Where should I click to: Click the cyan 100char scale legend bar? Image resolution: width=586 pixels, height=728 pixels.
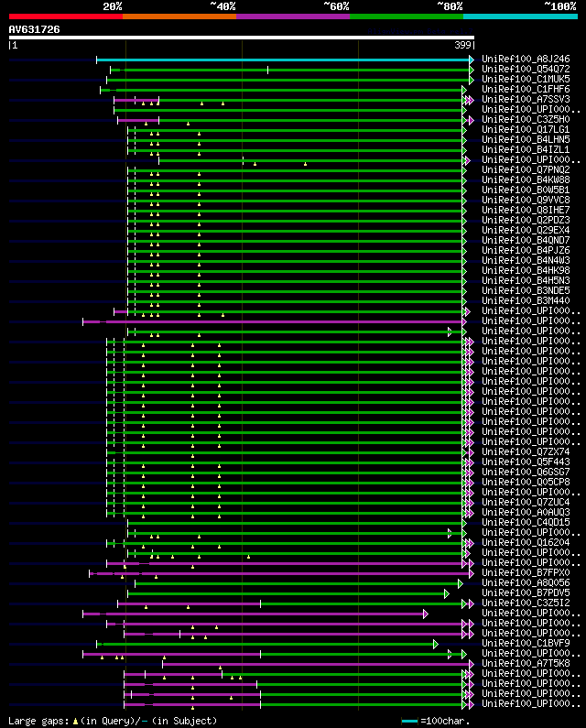[409, 721]
